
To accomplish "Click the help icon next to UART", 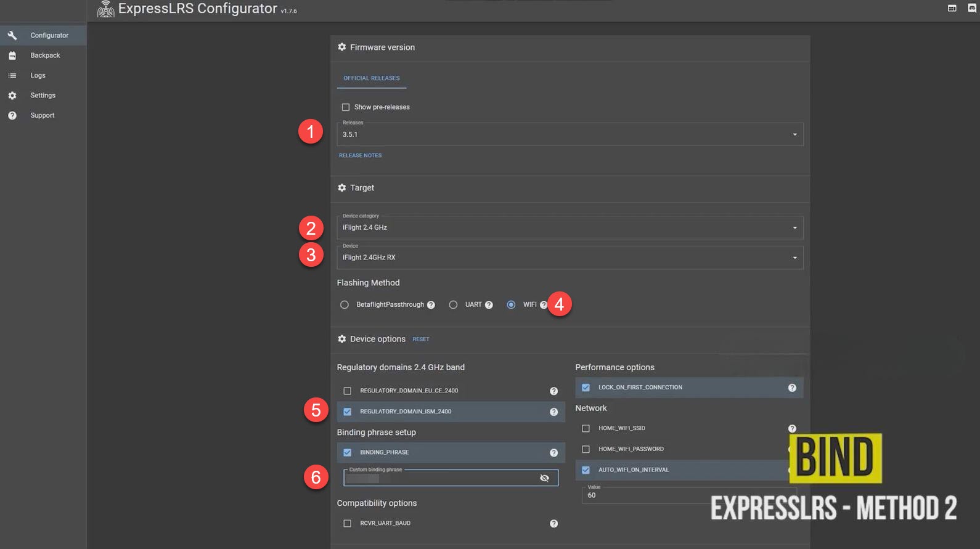I will click(489, 305).
